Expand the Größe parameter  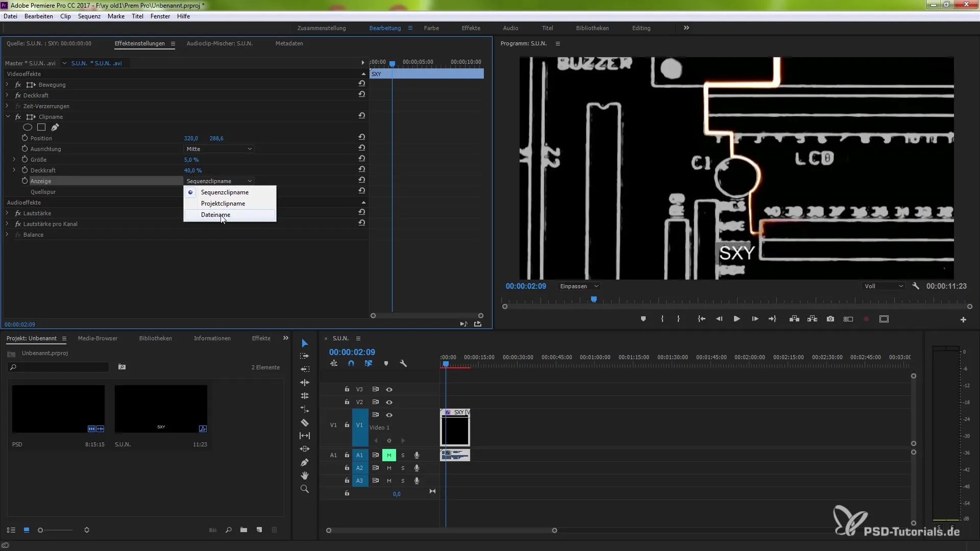14,159
